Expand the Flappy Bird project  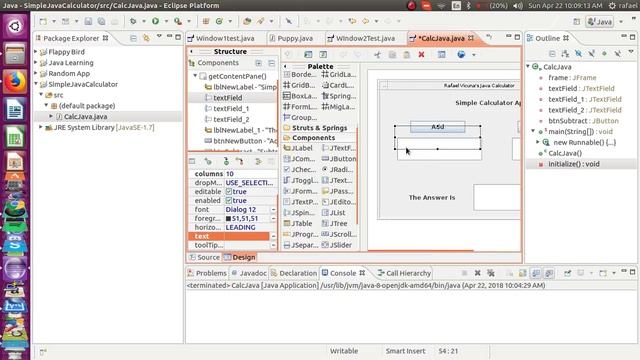(36, 52)
